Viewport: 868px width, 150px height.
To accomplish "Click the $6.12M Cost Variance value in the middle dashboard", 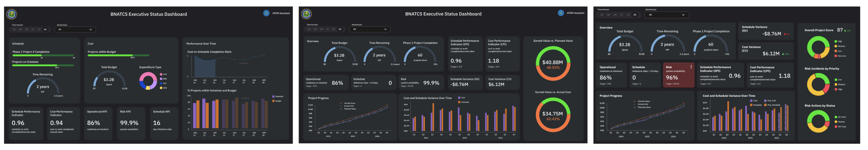I will point(496,84).
